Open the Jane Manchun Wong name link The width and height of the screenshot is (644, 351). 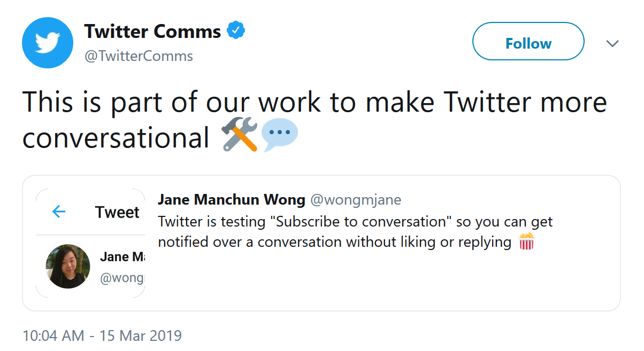pyautogui.click(x=231, y=200)
